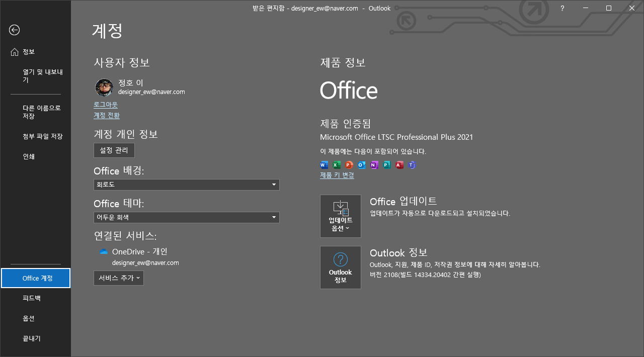Select the Office 계정 menu item
The image size is (644, 357).
[x=36, y=278]
